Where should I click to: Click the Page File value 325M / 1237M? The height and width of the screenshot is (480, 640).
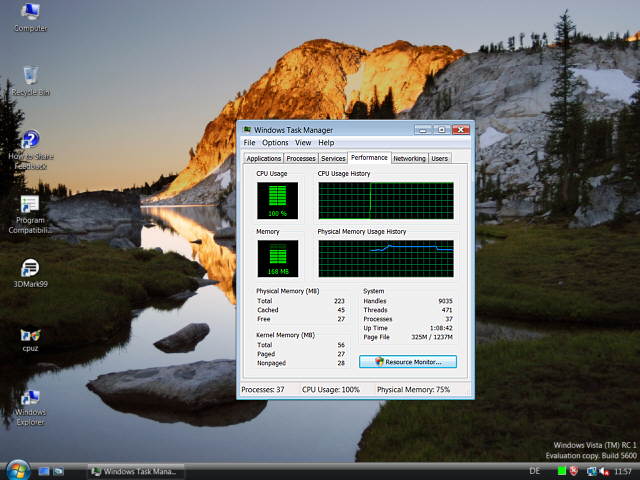tap(432, 337)
